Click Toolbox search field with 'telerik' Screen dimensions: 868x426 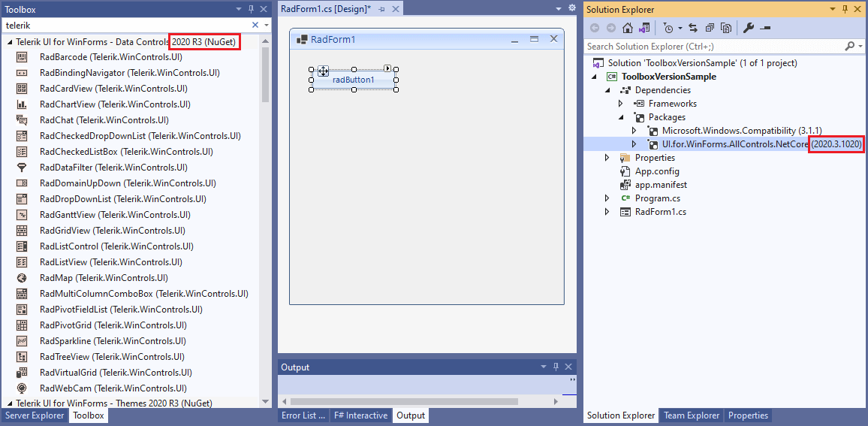pos(126,25)
